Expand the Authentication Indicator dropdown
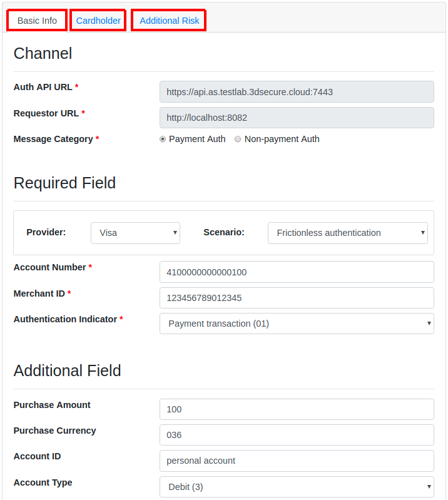The height and width of the screenshot is (500, 448). pyautogui.click(x=297, y=324)
